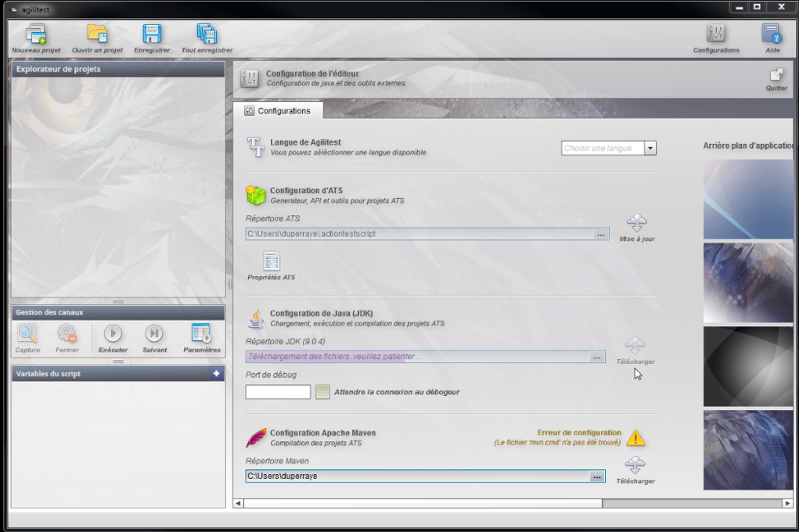Screen dimensions: 799x532
Task: Toggle Attendre la connexion au débogueur checkbox
Action: (323, 391)
